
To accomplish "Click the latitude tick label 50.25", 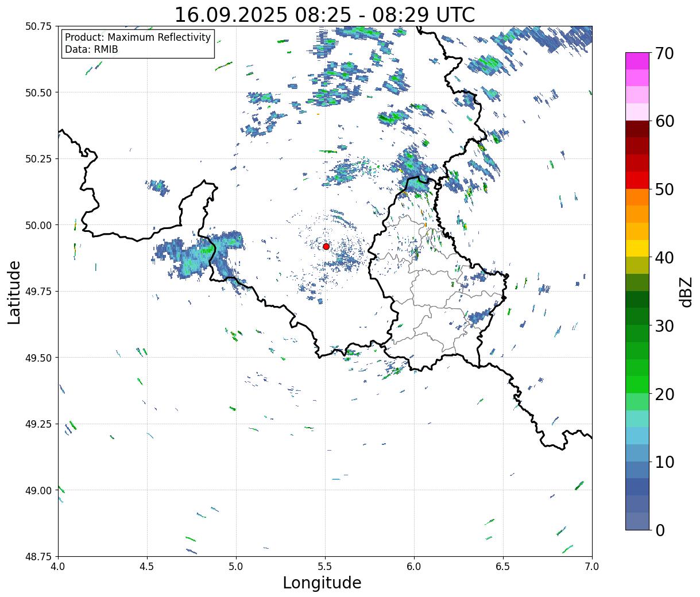I will click(38, 159).
